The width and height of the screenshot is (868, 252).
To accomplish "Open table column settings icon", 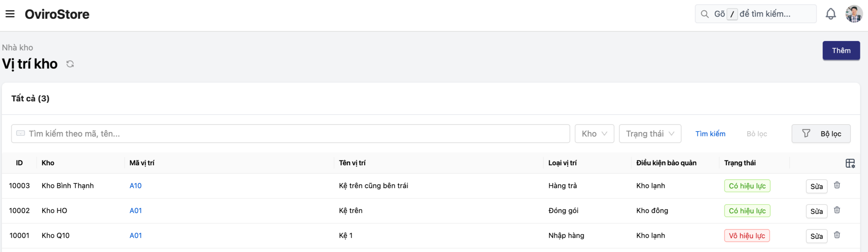I will (850, 163).
